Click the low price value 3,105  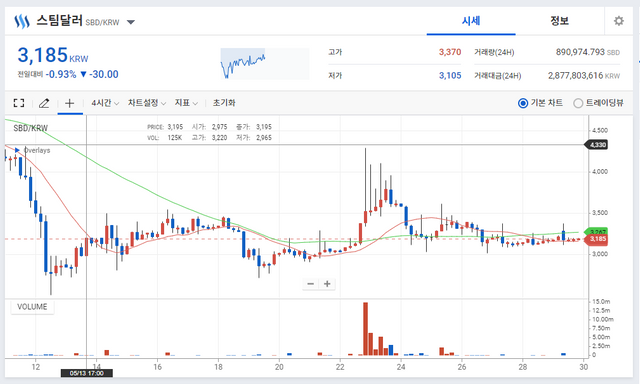[450, 75]
